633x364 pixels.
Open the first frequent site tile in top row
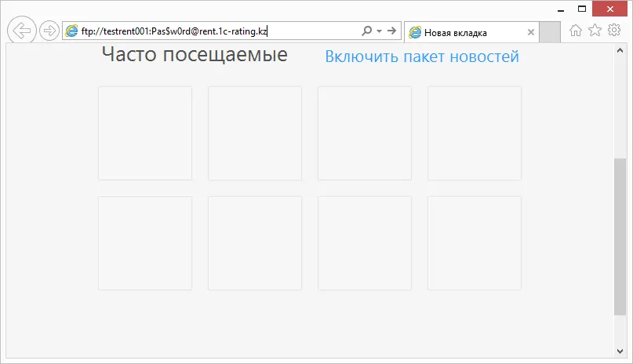click(x=145, y=133)
